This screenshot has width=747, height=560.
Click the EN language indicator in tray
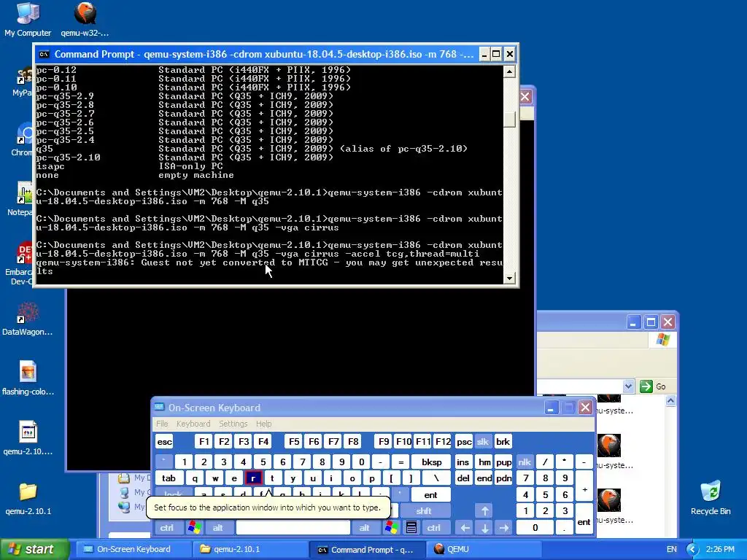click(672, 550)
